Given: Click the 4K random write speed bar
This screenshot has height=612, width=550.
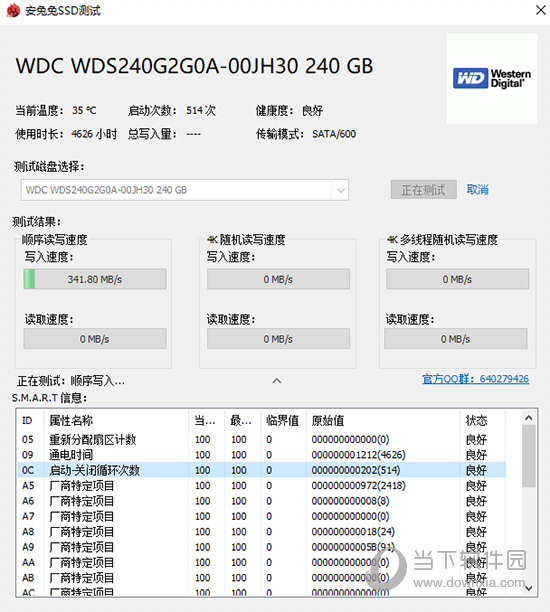Looking at the screenshot, I should click(278, 279).
